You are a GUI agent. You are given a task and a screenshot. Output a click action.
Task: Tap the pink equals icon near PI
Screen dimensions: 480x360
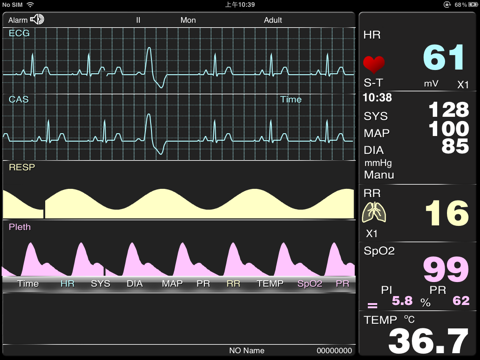[372, 305]
